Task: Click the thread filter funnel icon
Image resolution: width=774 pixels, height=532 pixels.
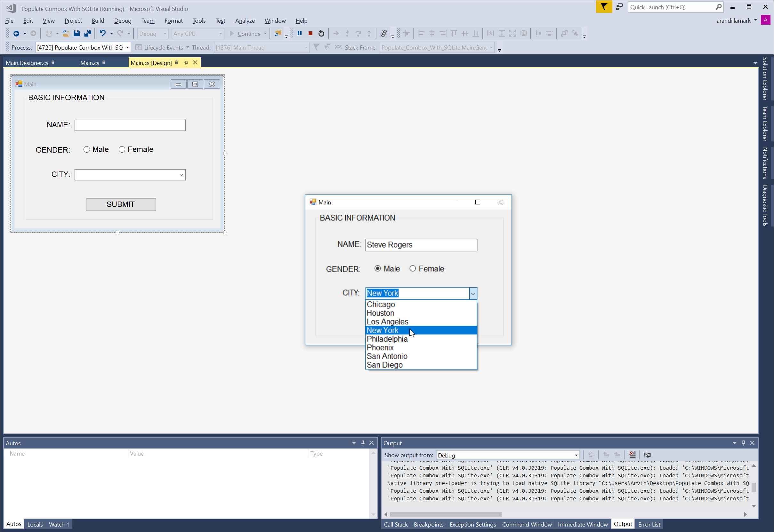Action: pos(316,47)
